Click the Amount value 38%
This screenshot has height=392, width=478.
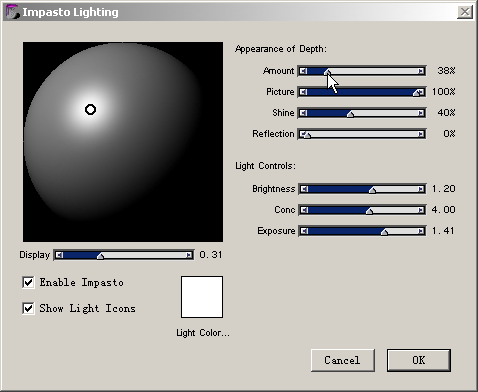pyautogui.click(x=446, y=71)
